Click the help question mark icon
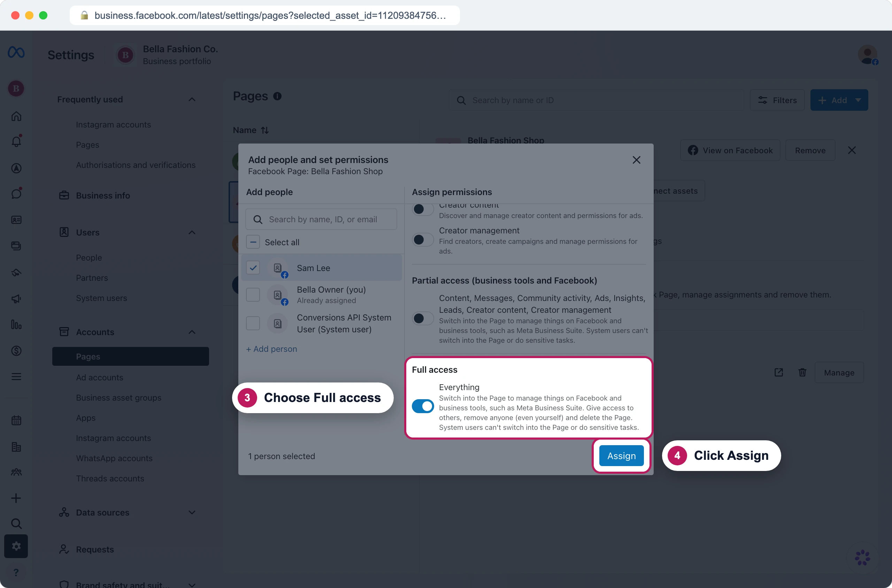Screen dimensions: 892x588 (16, 572)
